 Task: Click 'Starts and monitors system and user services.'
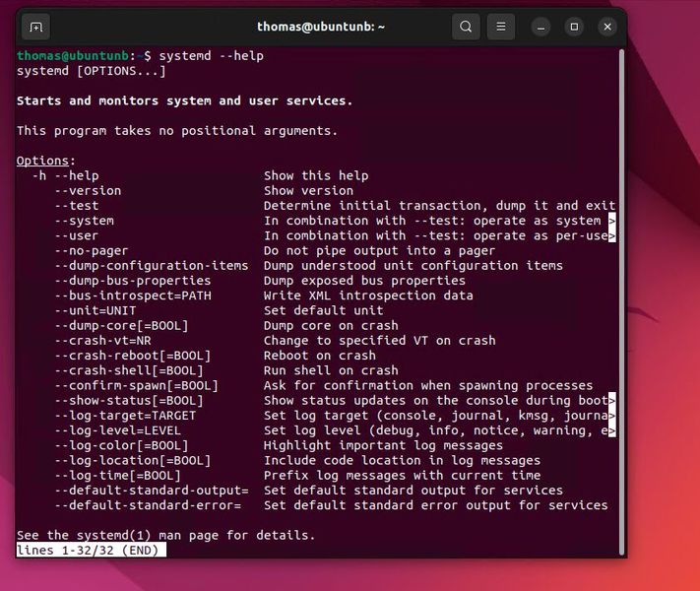184,100
